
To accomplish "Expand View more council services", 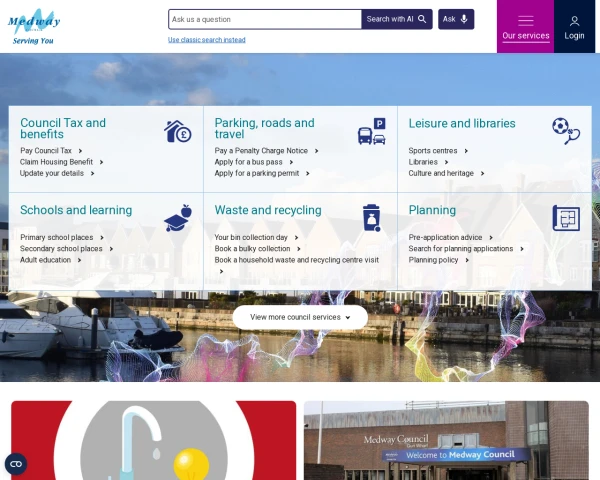I will click(300, 317).
